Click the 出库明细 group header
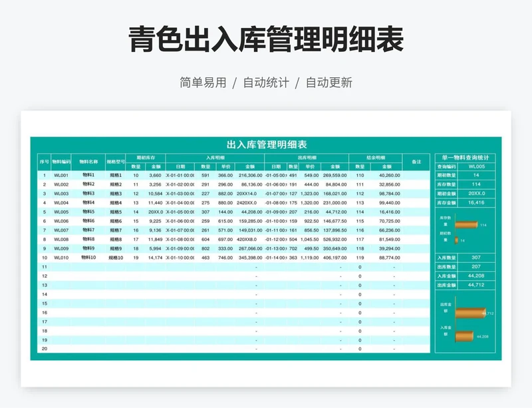This screenshot has height=408, width=532. [307, 158]
